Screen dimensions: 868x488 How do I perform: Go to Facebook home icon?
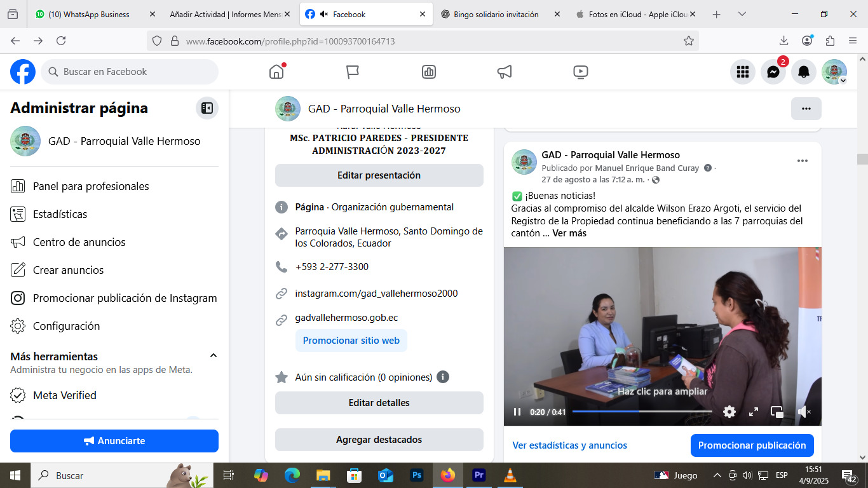[276, 72]
